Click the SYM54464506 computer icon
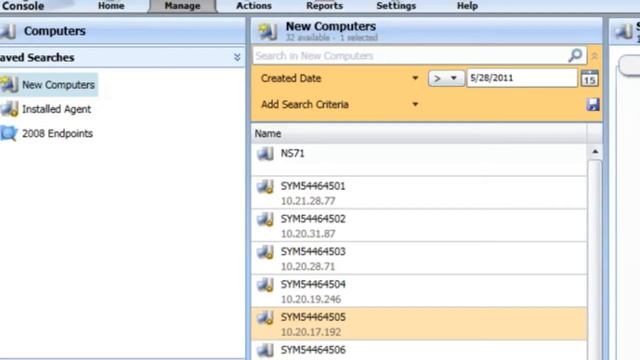Screen dimensions: 640x360 pos(265,350)
